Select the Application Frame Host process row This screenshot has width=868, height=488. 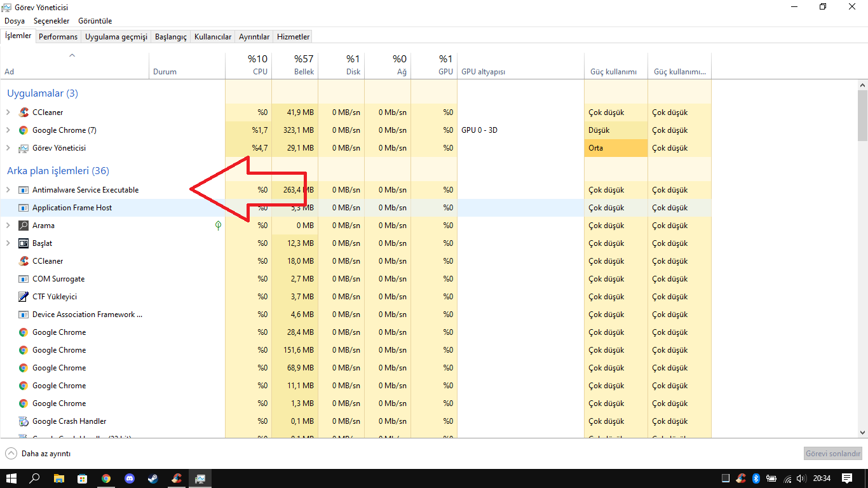[356, 208]
